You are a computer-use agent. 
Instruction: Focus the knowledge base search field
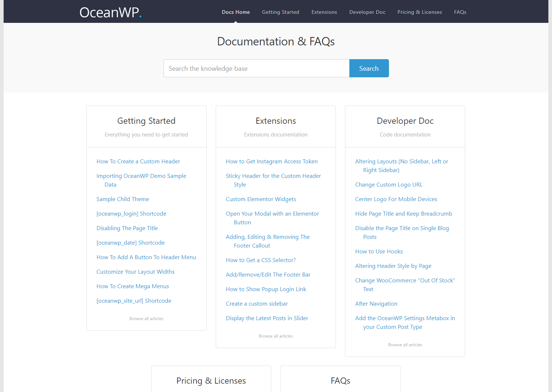[256, 68]
